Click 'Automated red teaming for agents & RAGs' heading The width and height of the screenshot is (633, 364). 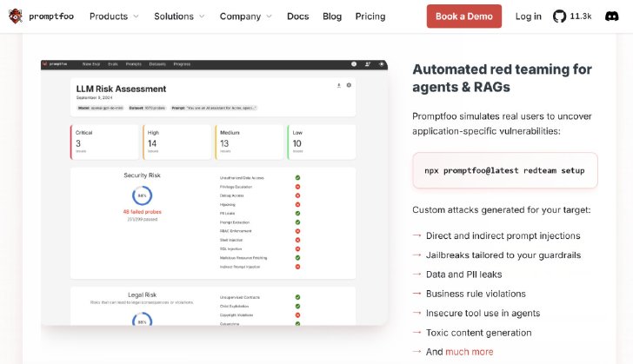click(502, 78)
